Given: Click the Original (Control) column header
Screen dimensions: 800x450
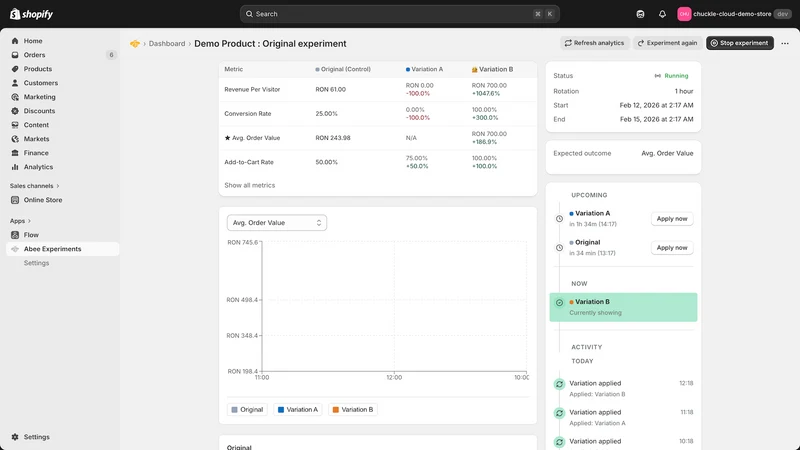Looking at the screenshot, I should [343, 69].
